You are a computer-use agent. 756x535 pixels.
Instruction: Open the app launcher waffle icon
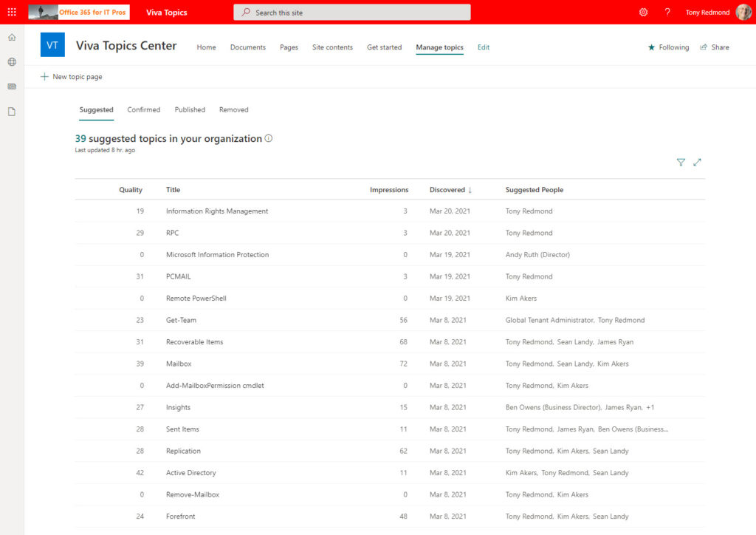12,12
